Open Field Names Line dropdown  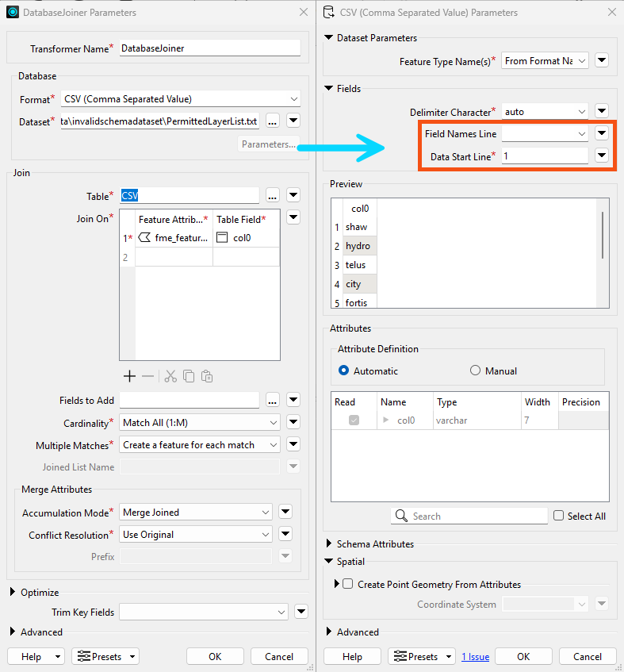pyautogui.click(x=545, y=134)
